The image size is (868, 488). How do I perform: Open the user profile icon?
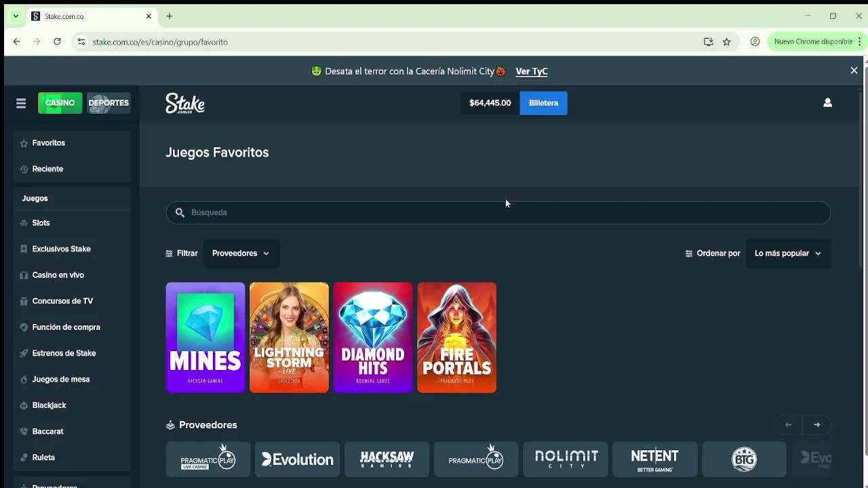click(827, 102)
